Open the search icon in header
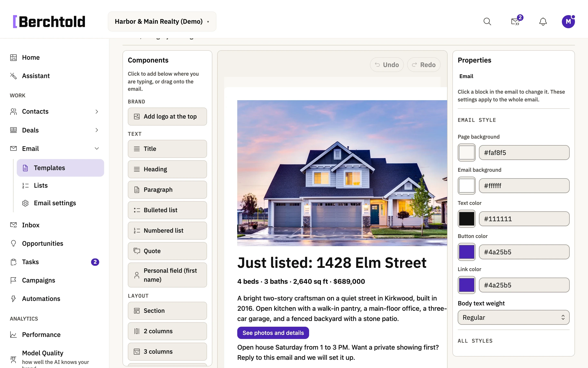 487,22
